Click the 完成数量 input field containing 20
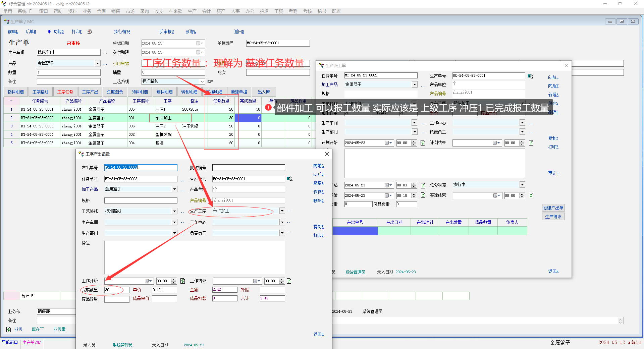This screenshot has height=349, width=644. point(116,290)
